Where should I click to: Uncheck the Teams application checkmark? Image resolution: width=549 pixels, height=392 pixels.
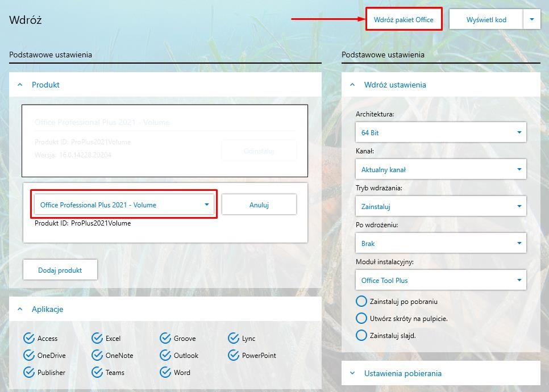pos(97,373)
